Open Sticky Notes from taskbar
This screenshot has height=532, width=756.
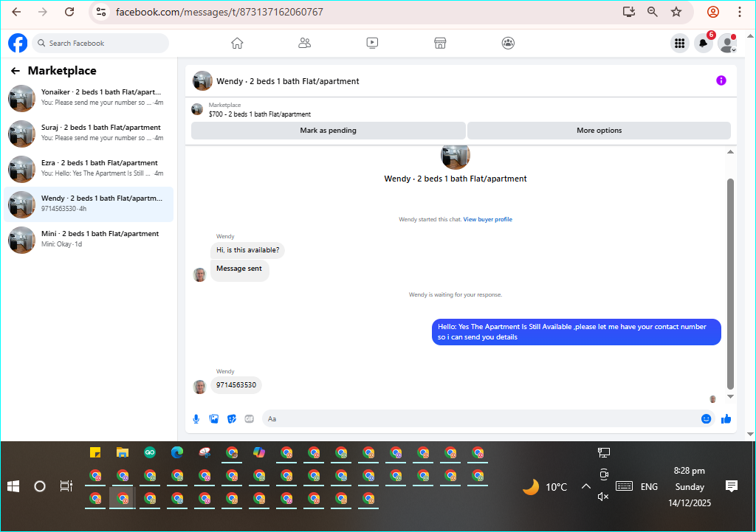pyautogui.click(x=95, y=452)
